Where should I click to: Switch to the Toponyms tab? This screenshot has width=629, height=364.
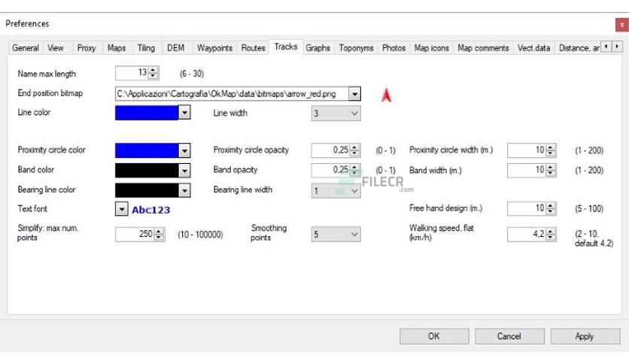pyautogui.click(x=356, y=48)
